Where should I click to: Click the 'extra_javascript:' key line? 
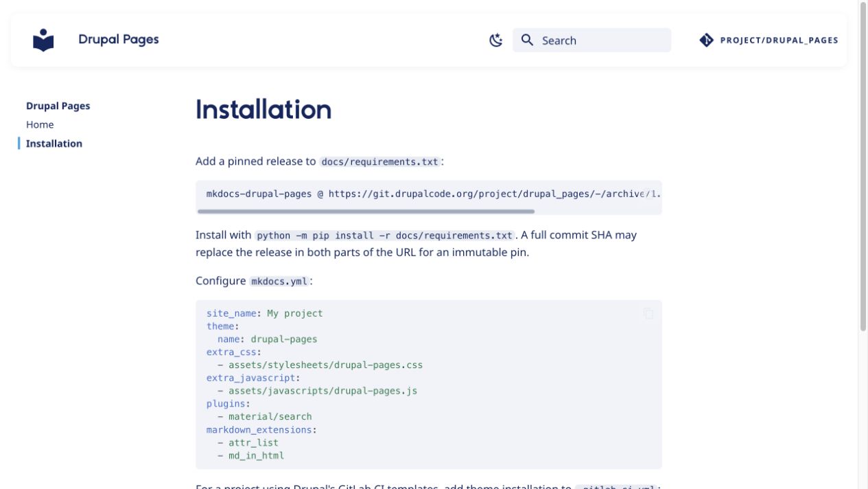tap(254, 378)
